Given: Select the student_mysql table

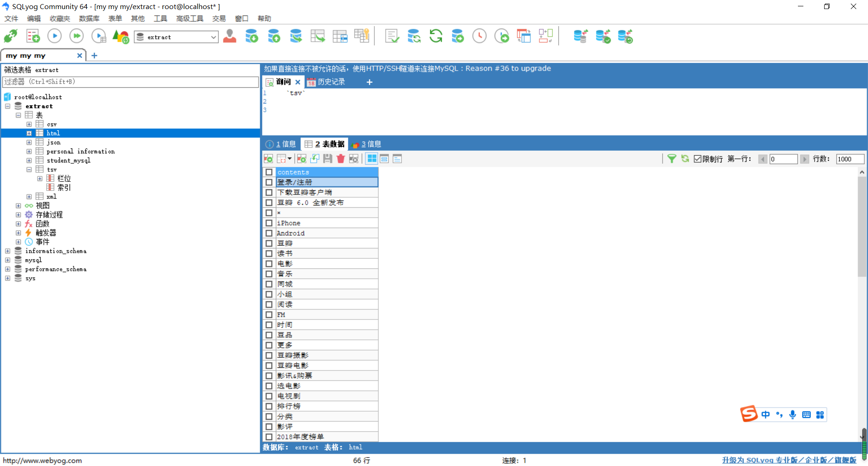Looking at the screenshot, I should (x=68, y=161).
